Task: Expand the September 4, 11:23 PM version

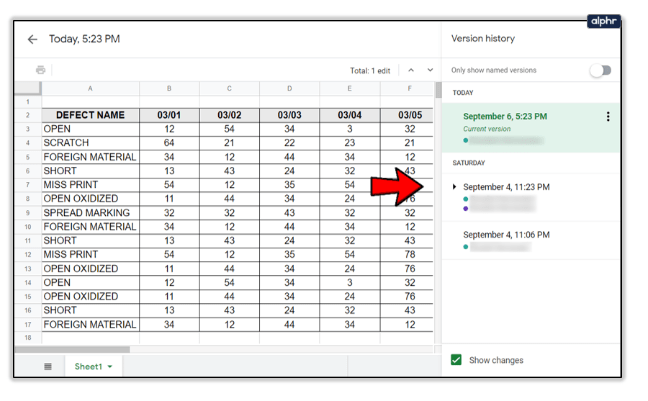Action: point(454,187)
